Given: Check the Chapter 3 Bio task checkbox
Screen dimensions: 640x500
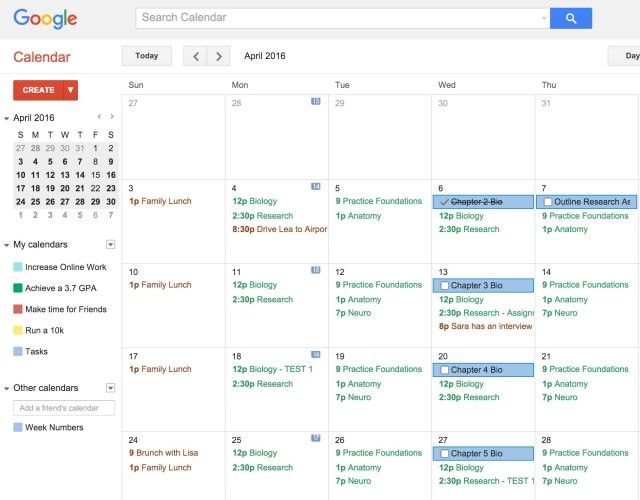Looking at the screenshot, I should click(444, 286).
